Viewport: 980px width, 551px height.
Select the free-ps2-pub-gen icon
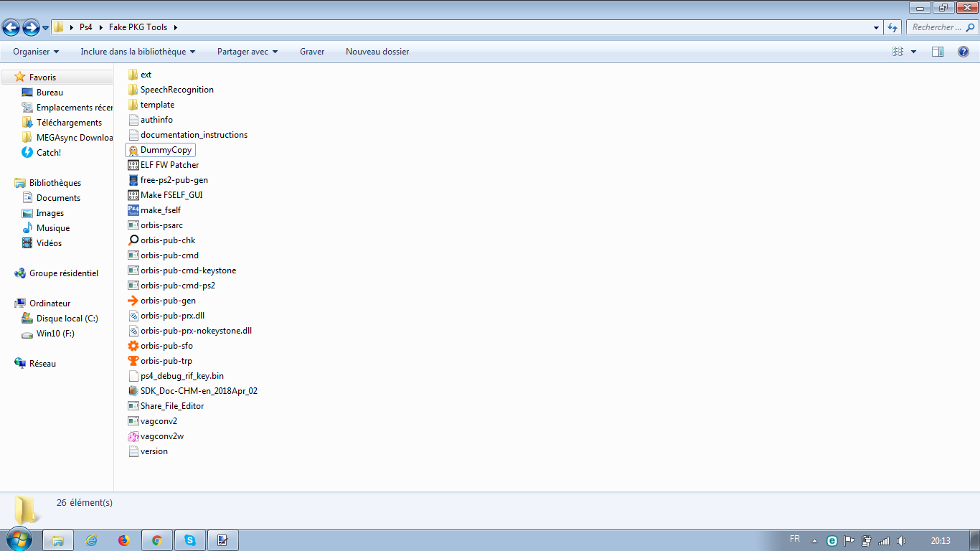point(133,180)
